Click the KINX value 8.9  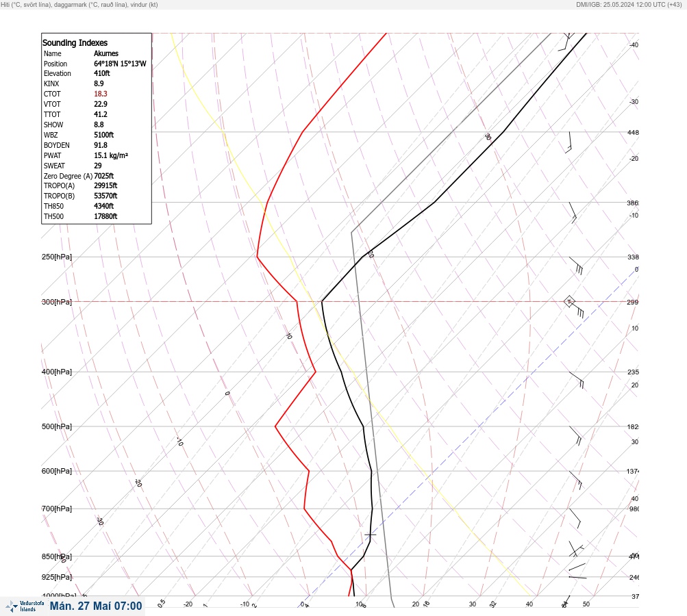[x=99, y=84]
